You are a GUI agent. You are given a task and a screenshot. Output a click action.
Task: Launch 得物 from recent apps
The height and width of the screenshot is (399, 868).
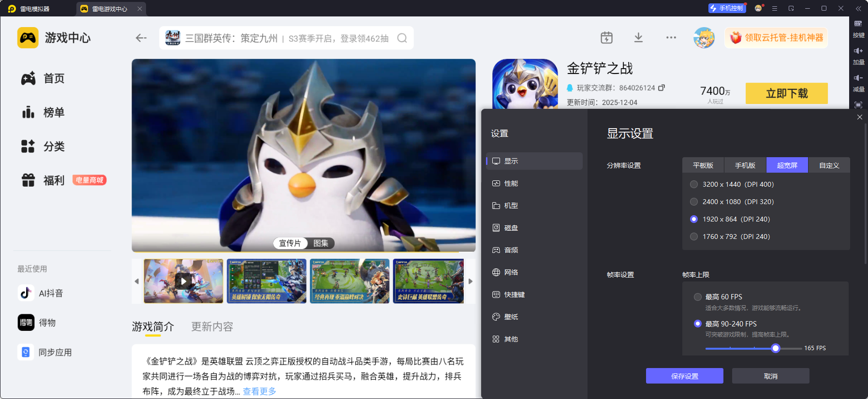(x=37, y=323)
